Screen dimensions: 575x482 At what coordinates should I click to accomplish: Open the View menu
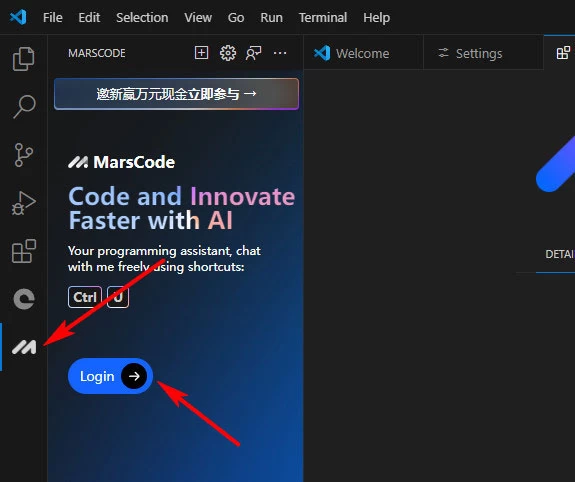198,17
